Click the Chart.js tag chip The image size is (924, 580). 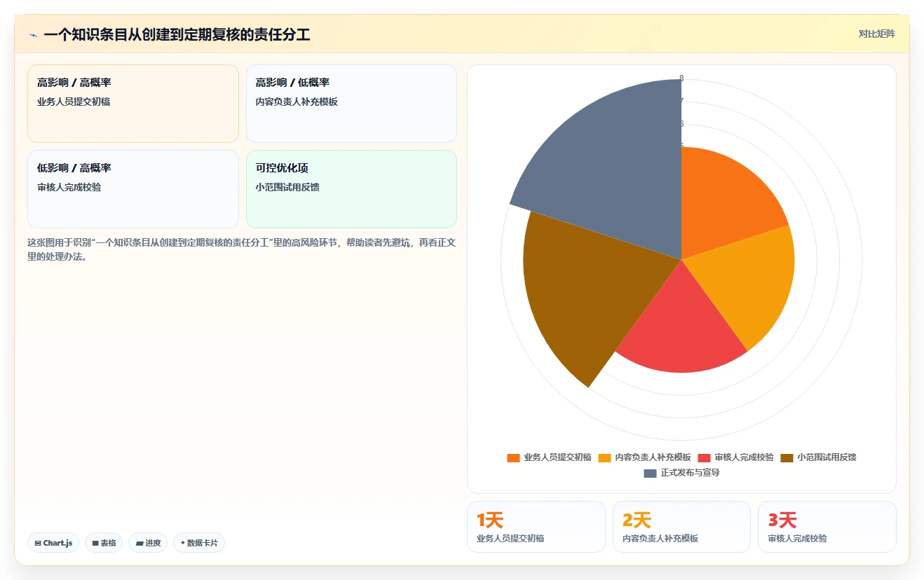pyautogui.click(x=53, y=543)
